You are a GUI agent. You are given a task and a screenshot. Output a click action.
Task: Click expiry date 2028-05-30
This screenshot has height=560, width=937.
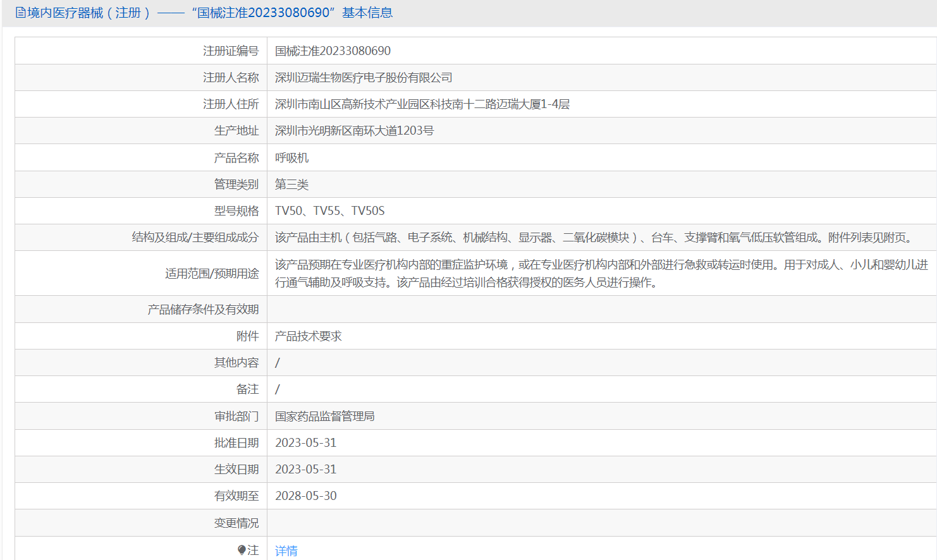click(x=305, y=496)
